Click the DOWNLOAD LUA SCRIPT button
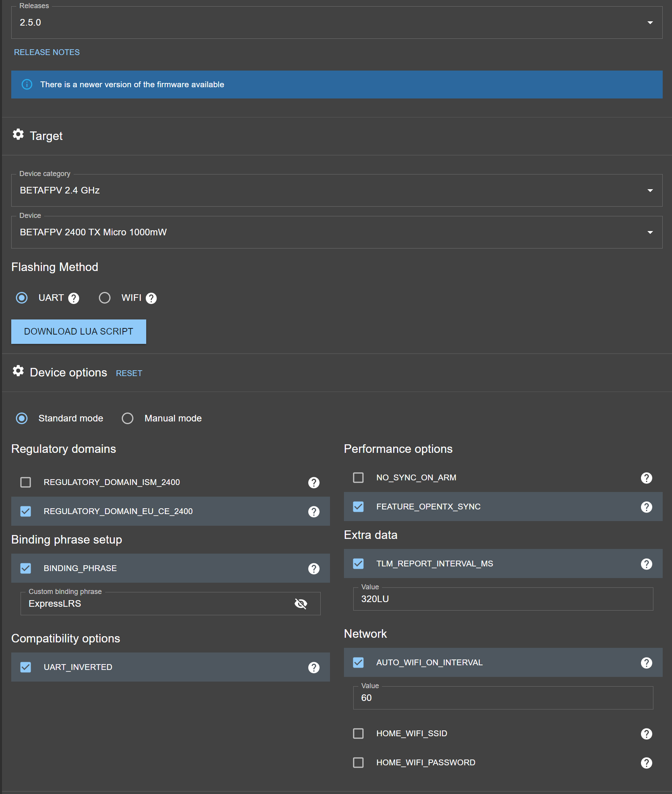Screen dimensions: 672x794 pyautogui.click(x=78, y=331)
